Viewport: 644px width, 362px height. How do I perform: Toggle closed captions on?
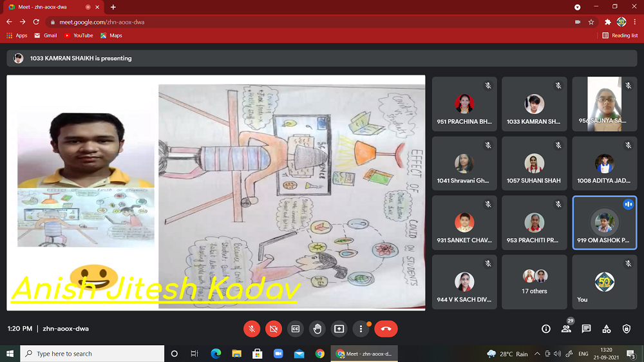pos(296,329)
